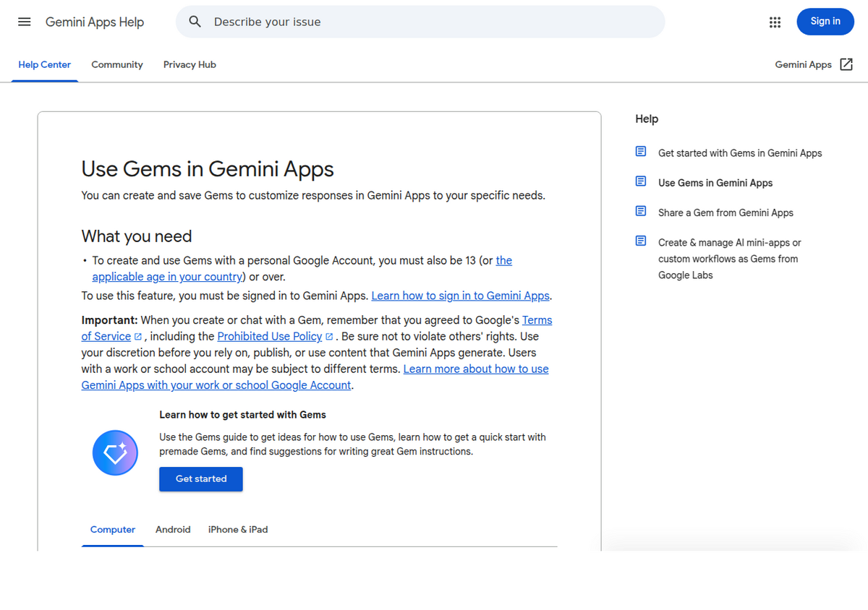868x610 pixels.
Task: Switch to the Help Center tab
Action: click(x=45, y=64)
